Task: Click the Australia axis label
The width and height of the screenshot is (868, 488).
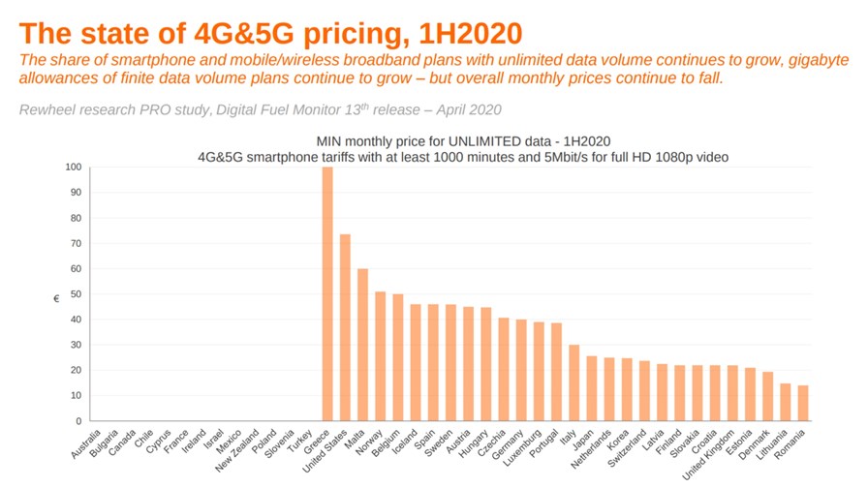Action: coord(86,443)
